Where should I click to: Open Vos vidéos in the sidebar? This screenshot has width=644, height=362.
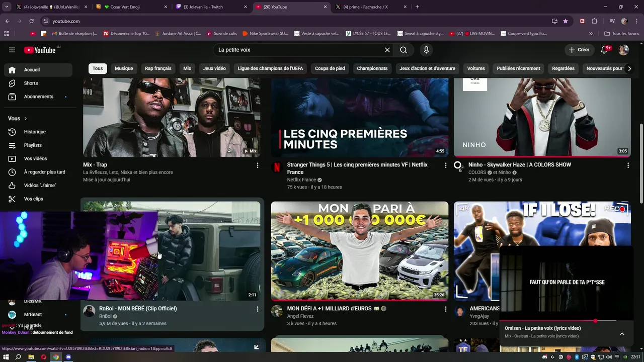(x=38, y=158)
